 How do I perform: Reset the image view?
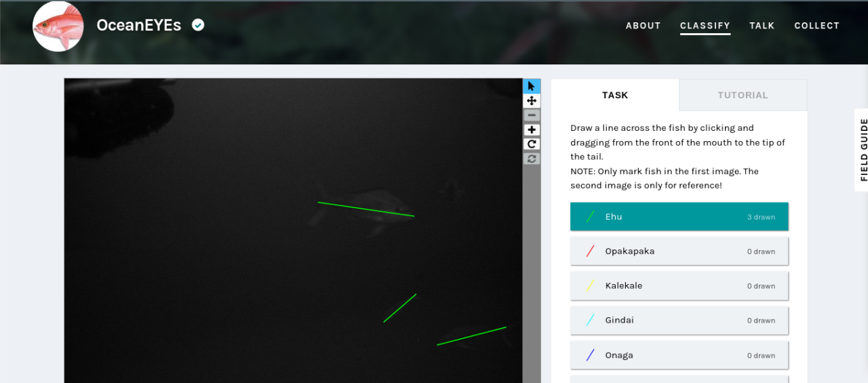tap(532, 159)
